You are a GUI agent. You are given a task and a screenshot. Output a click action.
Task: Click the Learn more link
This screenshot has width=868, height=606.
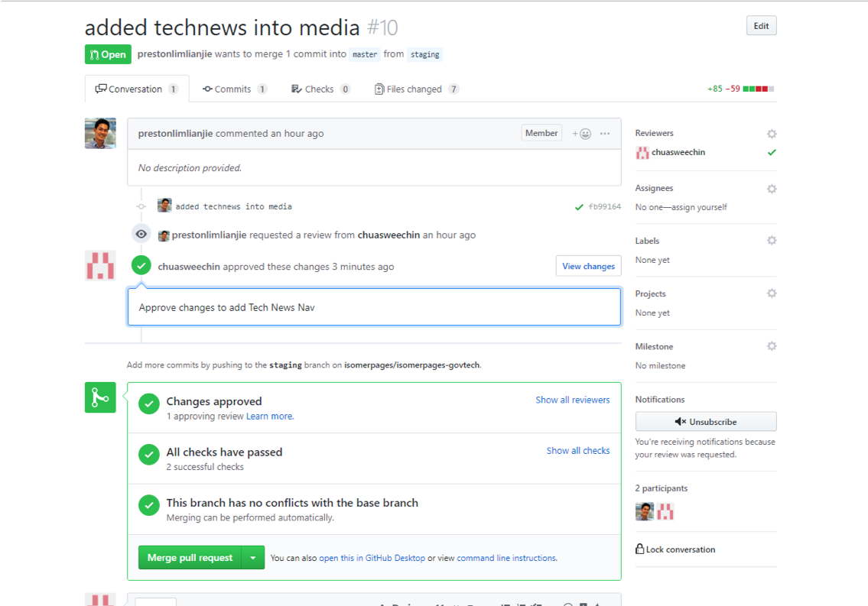pos(270,416)
